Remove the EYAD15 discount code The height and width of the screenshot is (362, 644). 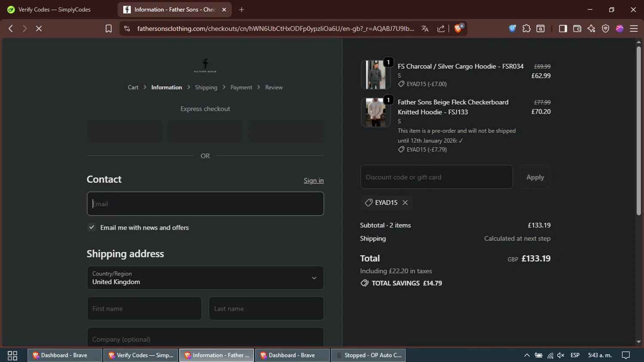pyautogui.click(x=405, y=203)
